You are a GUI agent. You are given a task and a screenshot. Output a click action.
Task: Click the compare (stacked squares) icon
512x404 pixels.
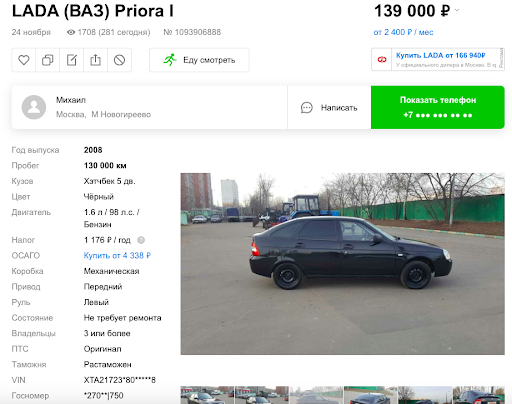(x=47, y=60)
